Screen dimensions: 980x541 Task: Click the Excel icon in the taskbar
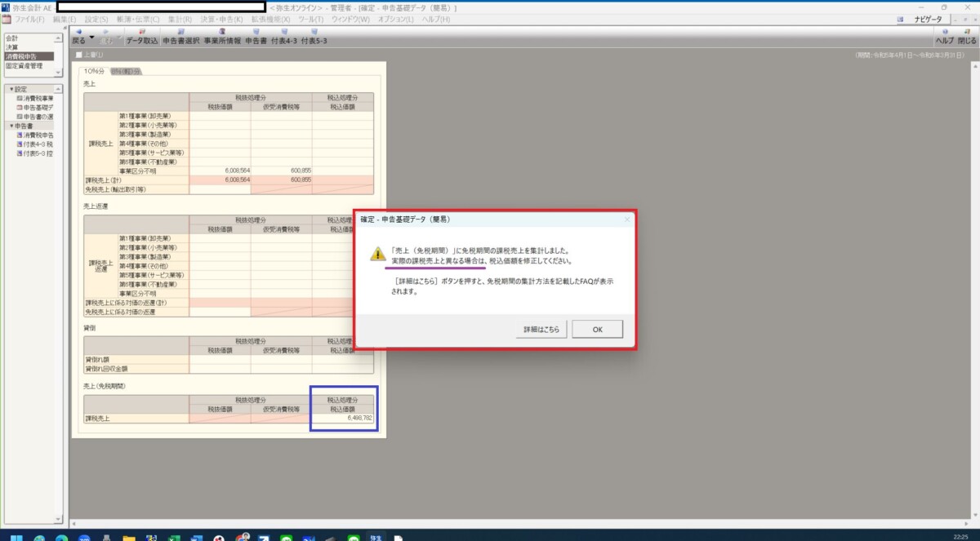click(x=173, y=538)
